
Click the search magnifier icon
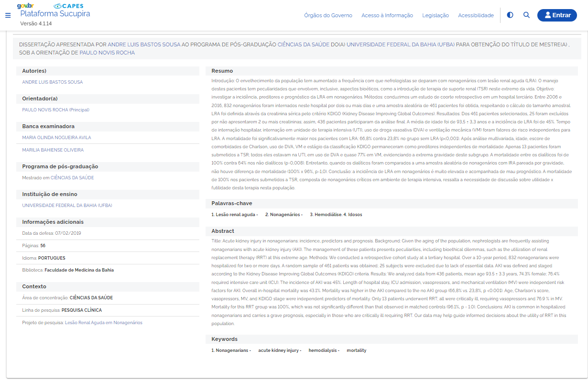pyautogui.click(x=526, y=15)
